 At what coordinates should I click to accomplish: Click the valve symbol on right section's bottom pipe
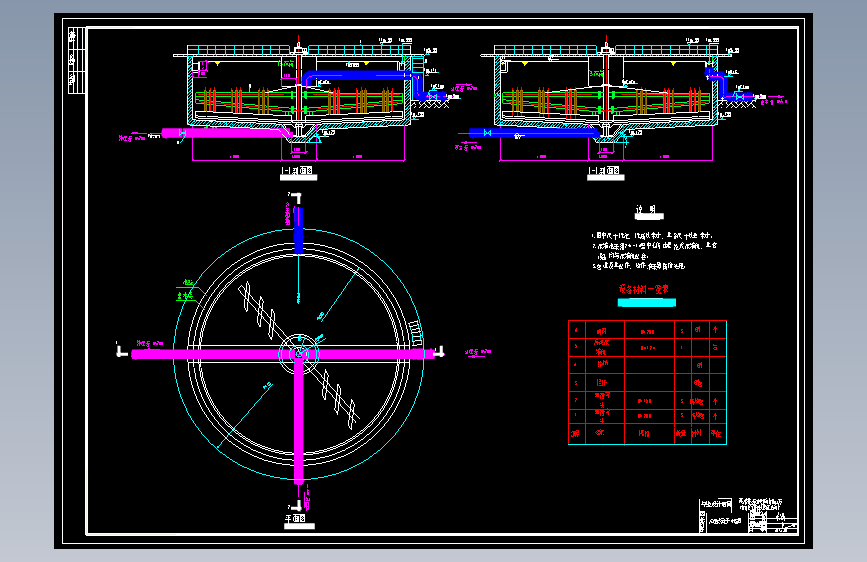tap(488, 133)
